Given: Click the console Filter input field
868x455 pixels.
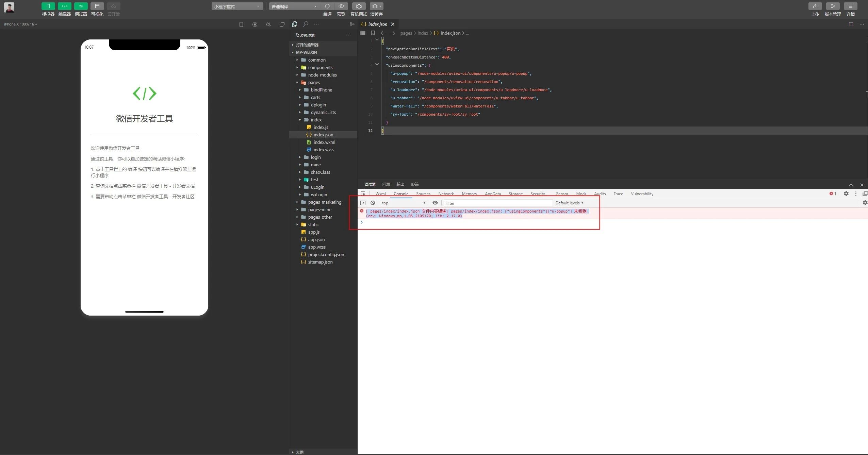Looking at the screenshot, I should click(x=498, y=203).
